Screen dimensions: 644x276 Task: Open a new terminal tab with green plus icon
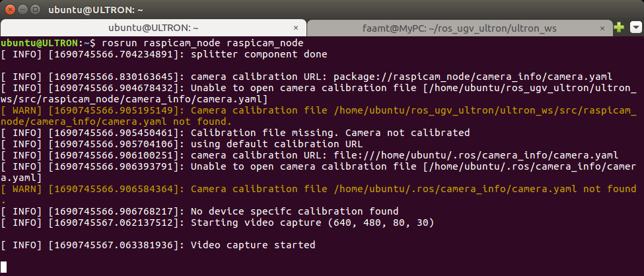[618, 28]
